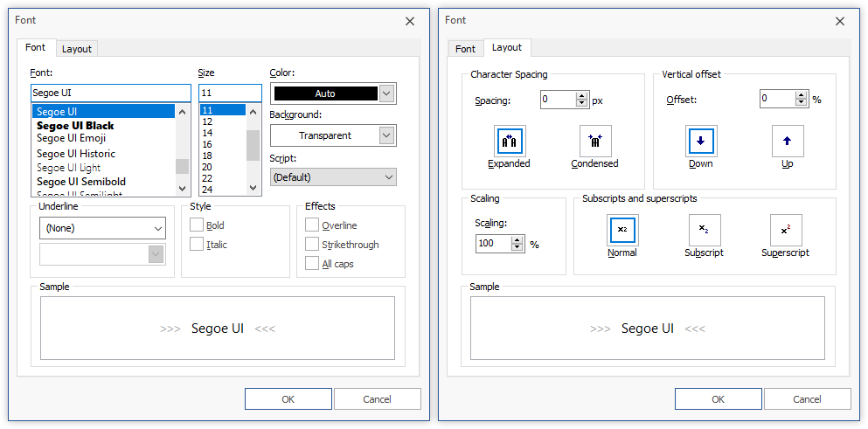Image resolution: width=868 pixels, height=429 pixels.
Task: Increase Scaling with the up spinner
Action: 517,239
